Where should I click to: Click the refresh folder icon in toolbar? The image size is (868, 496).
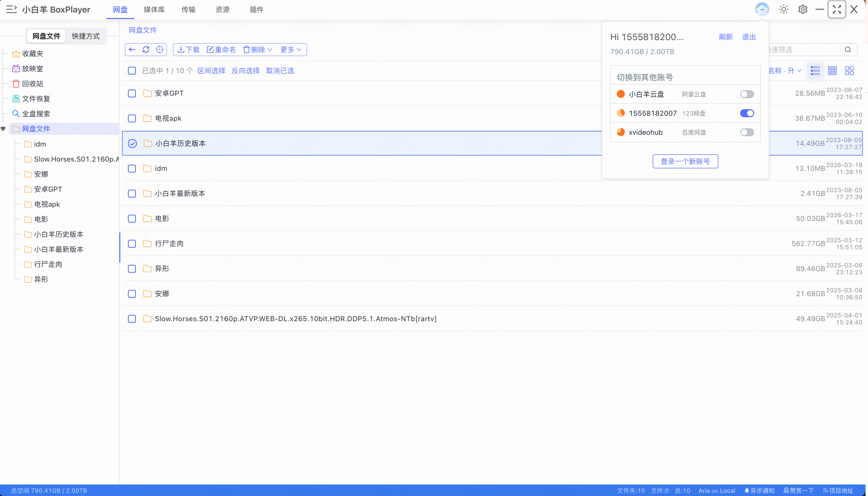pyautogui.click(x=146, y=50)
